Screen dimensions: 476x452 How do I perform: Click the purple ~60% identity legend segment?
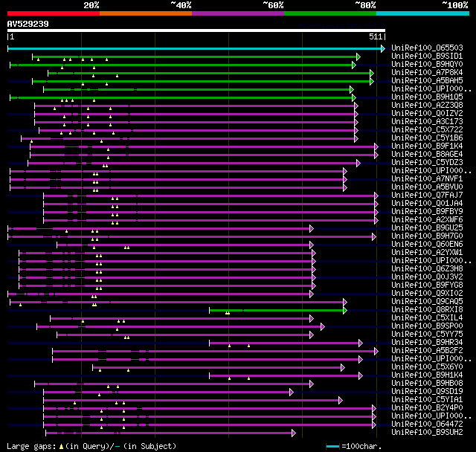coord(238,13)
